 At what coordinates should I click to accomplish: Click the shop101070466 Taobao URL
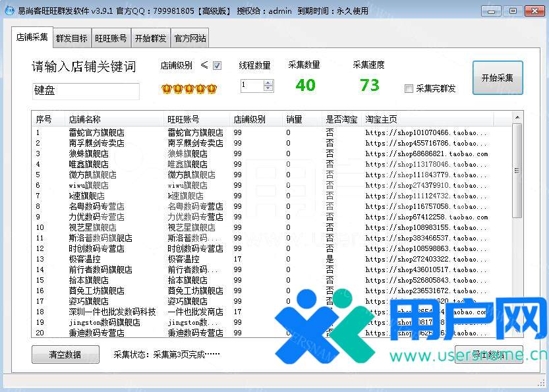pos(426,133)
